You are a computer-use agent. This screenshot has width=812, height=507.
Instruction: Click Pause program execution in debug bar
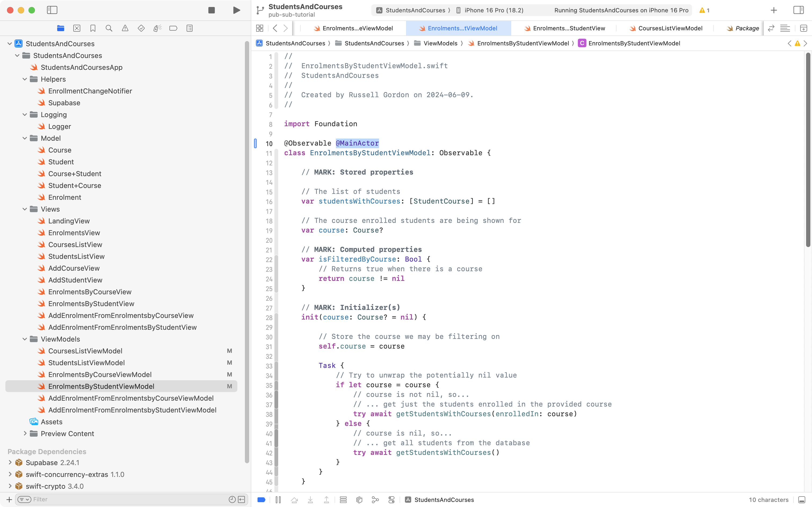click(278, 500)
